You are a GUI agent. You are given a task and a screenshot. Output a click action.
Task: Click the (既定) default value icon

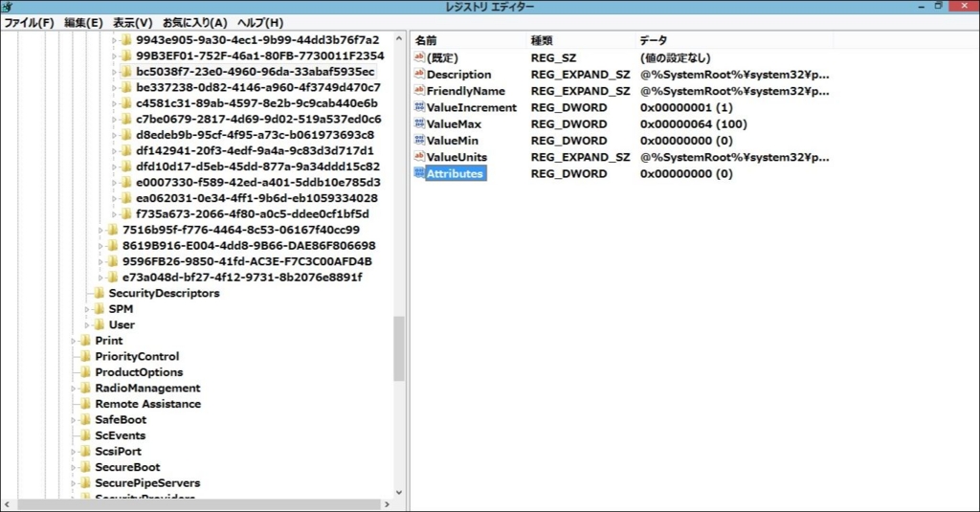click(x=419, y=57)
